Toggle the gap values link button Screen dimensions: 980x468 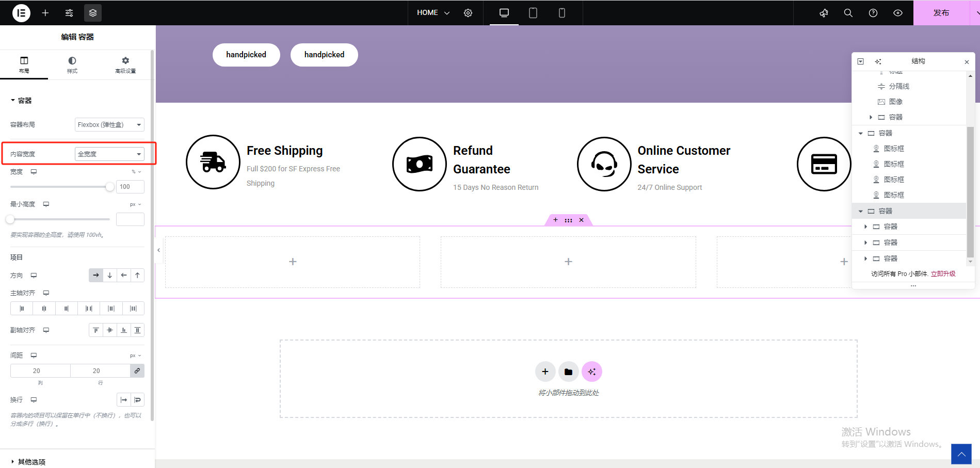point(137,371)
